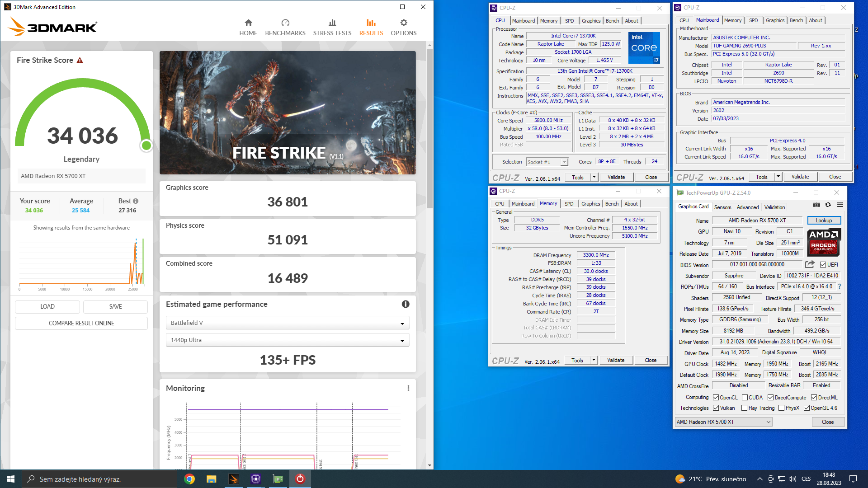Screen dimensions: 868x488
Task: Open the 1440p Ultra resolution dropdown
Action: (x=288, y=340)
